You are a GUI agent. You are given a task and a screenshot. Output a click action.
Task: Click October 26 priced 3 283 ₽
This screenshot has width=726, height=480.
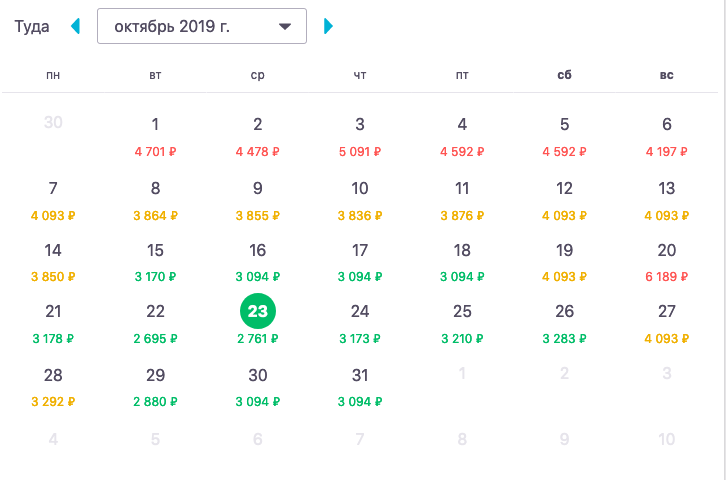565,322
